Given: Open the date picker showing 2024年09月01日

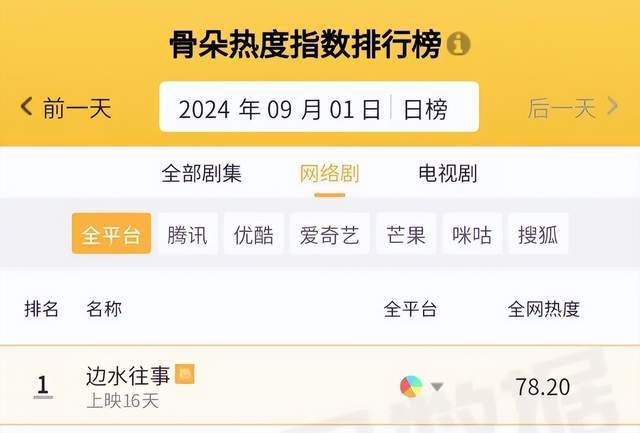Looking at the screenshot, I should pos(279,108).
